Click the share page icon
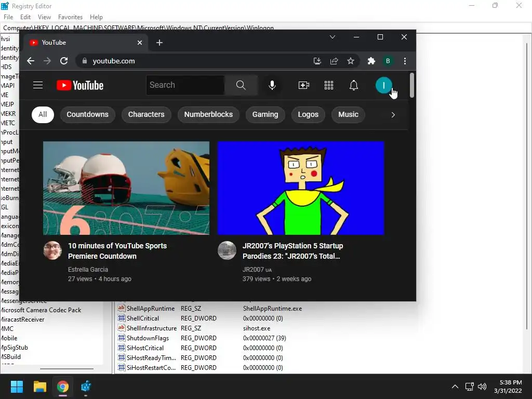 point(334,61)
